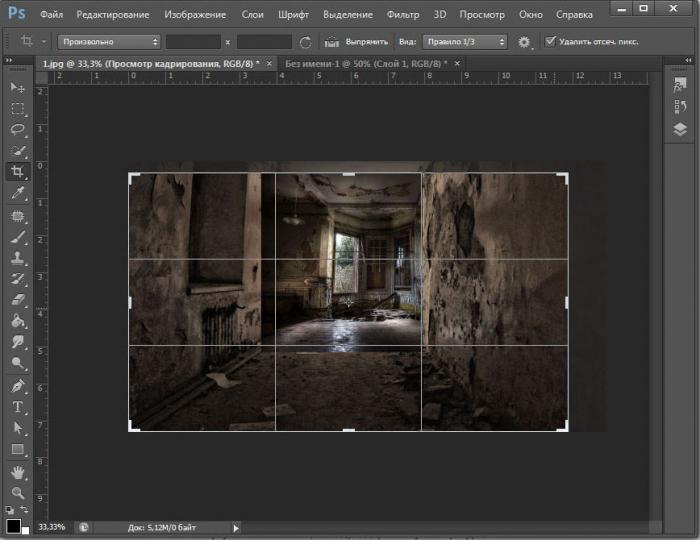
Task: Reset default foreground and background colors
Action: 9,510
